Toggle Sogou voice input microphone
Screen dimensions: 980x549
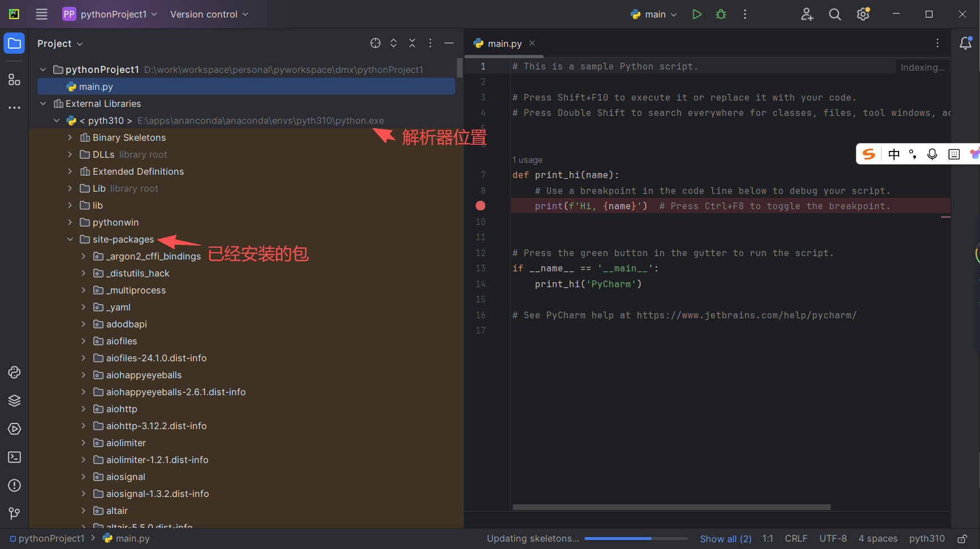[x=932, y=154]
